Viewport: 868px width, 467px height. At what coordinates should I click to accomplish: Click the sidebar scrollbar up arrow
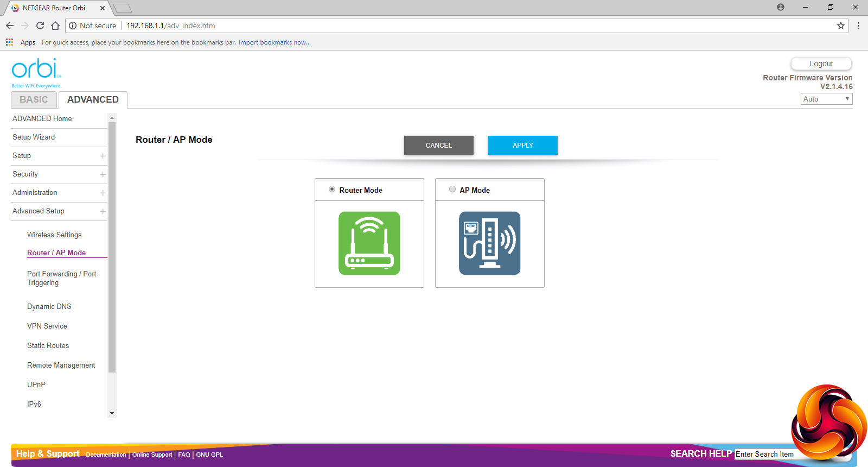112,118
